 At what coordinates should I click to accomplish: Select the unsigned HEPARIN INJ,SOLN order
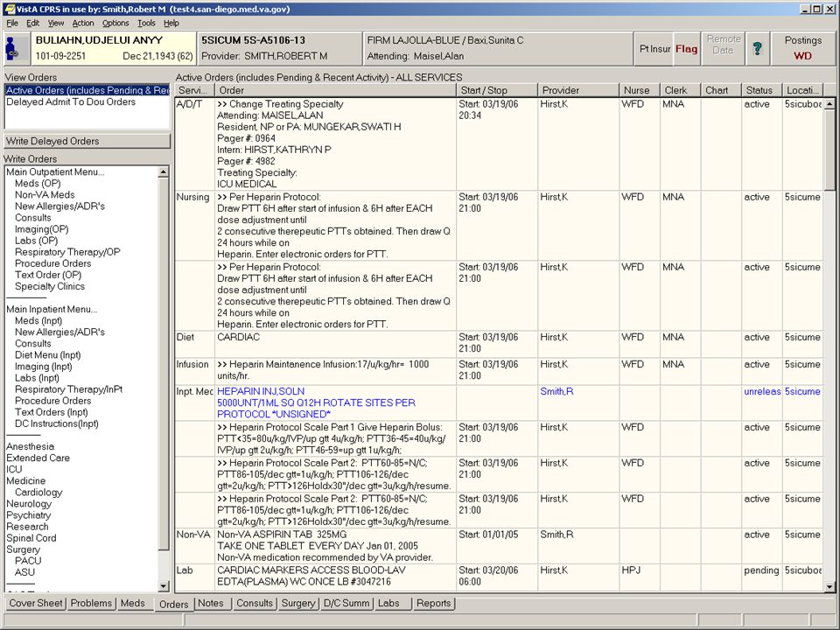[499, 402]
